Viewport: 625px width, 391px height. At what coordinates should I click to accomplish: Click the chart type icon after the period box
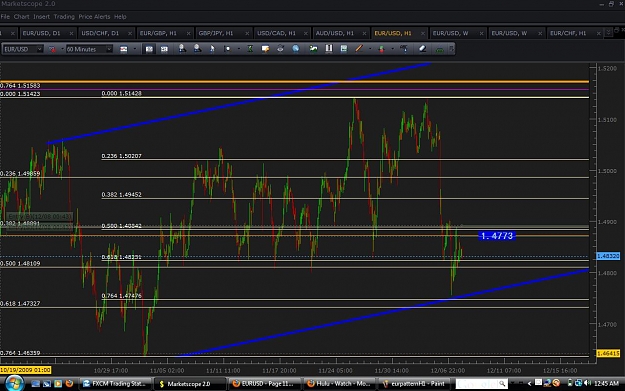[124, 49]
